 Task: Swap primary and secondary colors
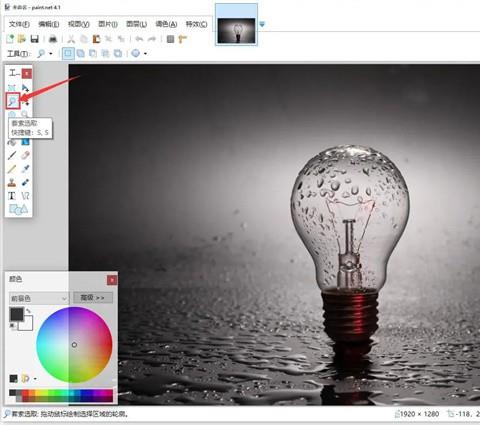click(x=29, y=311)
